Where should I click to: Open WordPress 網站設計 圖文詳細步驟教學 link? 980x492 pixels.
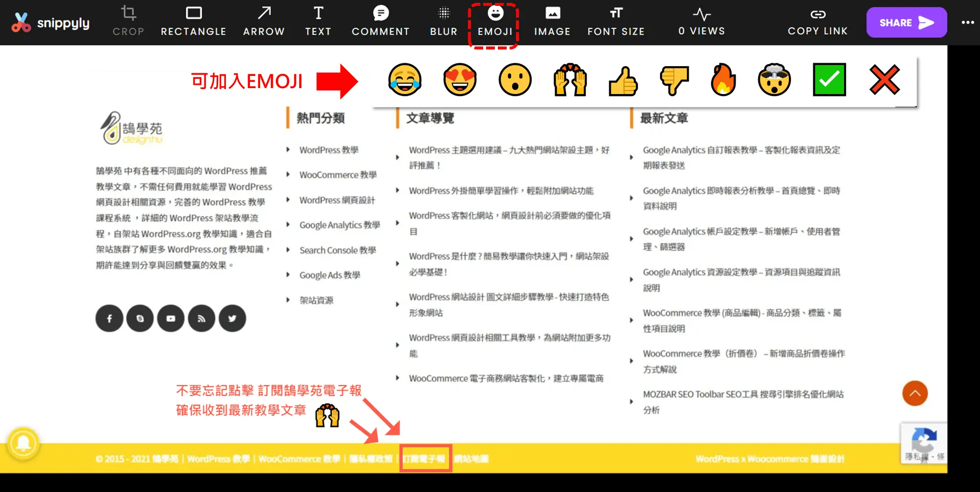click(509, 305)
